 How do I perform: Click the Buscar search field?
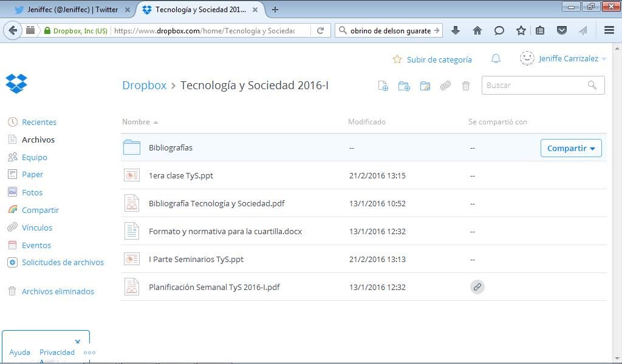pos(535,86)
